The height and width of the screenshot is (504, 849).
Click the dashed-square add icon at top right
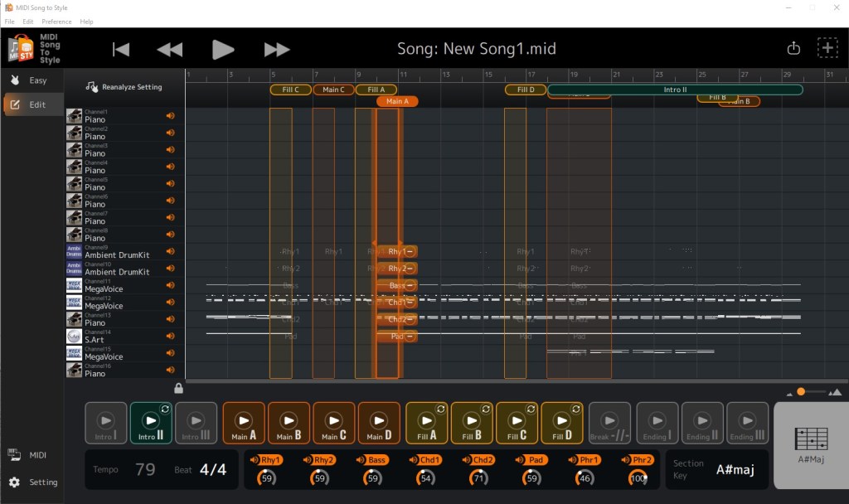(827, 48)
